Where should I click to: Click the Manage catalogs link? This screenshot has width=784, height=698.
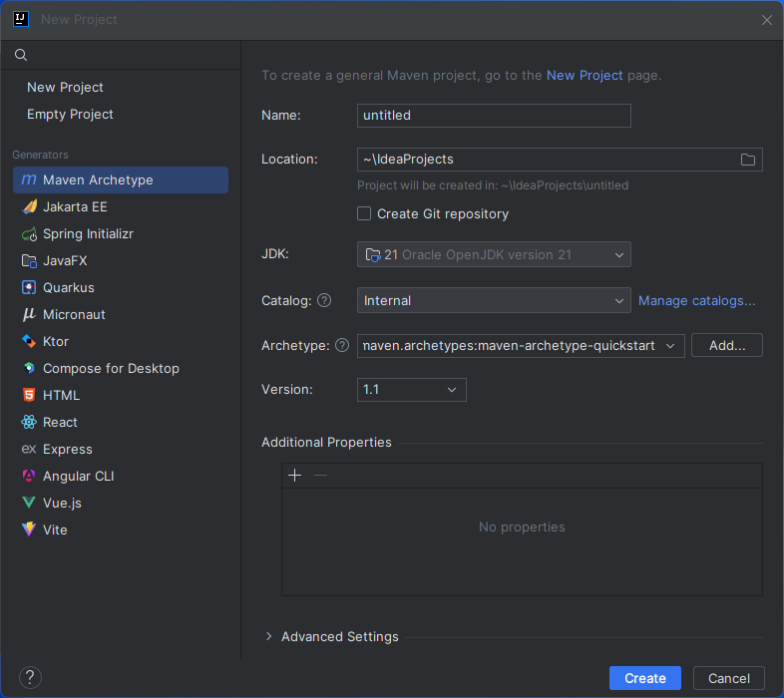(696, 300)
